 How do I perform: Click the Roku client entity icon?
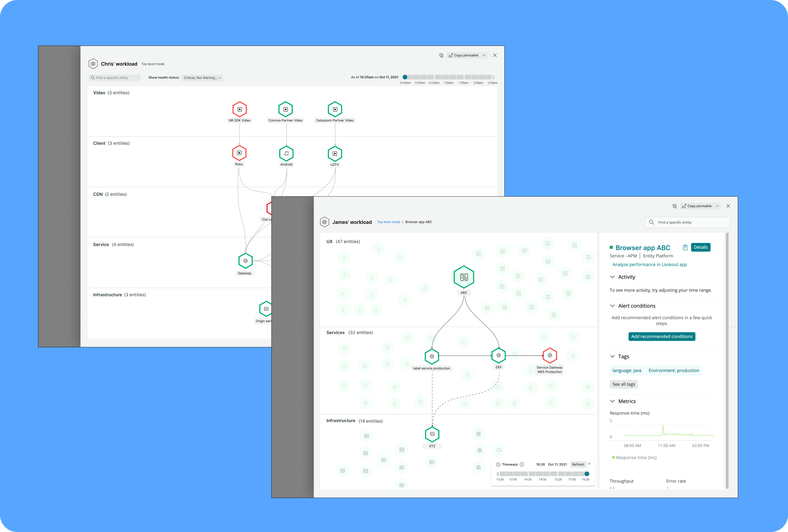(239, 153)
